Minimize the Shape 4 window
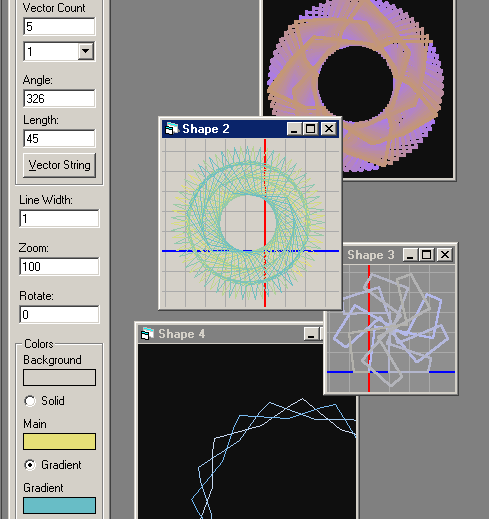The width and height of the screenshot is (489, 519). (311, 334)
